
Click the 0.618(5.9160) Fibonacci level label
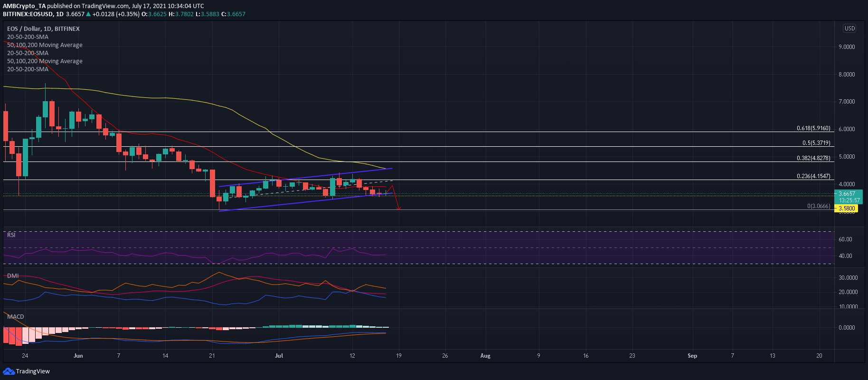coord(813,128)
